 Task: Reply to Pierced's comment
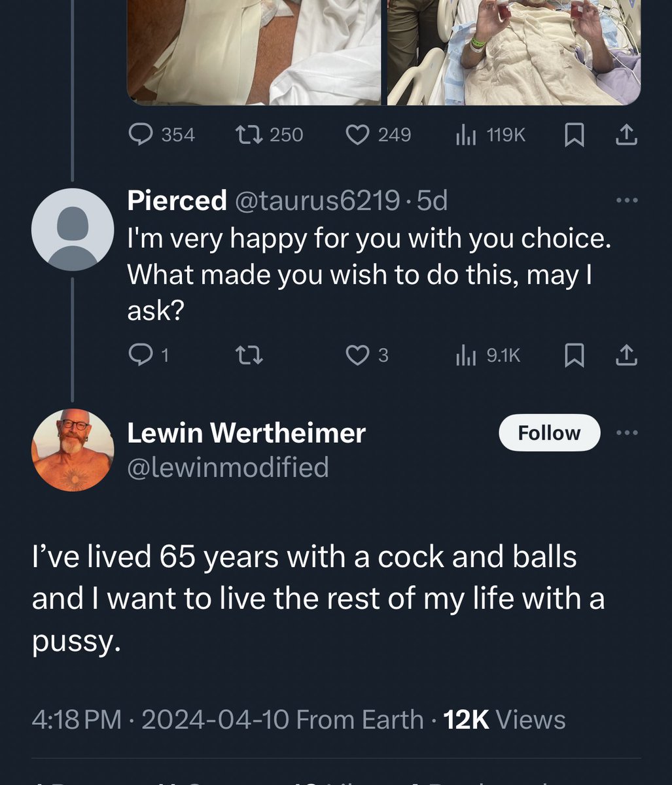point(149,355)
